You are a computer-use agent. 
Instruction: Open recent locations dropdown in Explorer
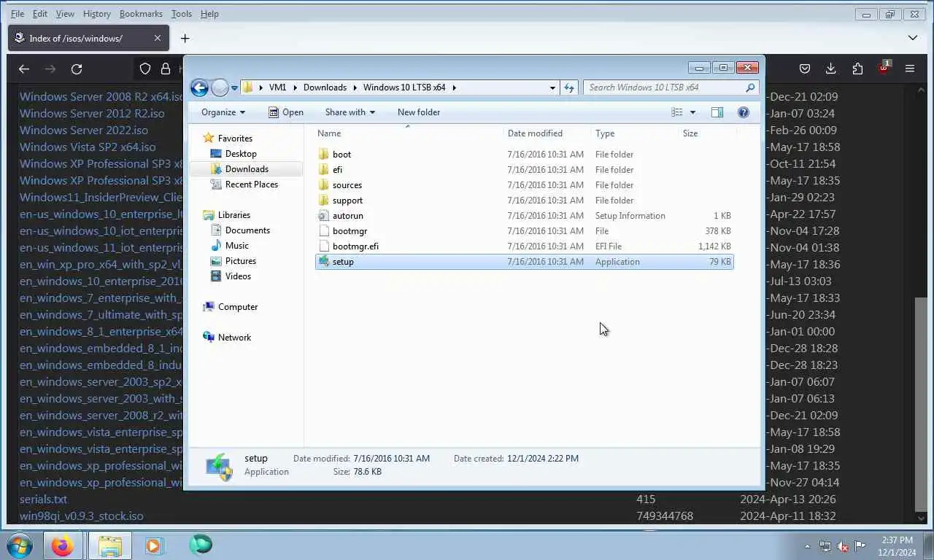click(234, 88)
